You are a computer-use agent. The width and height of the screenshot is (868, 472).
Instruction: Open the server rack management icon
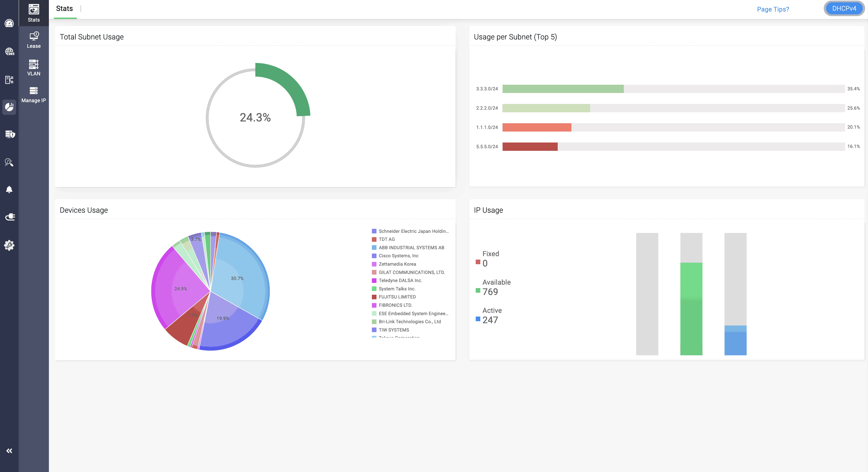(x=9, y=80)
